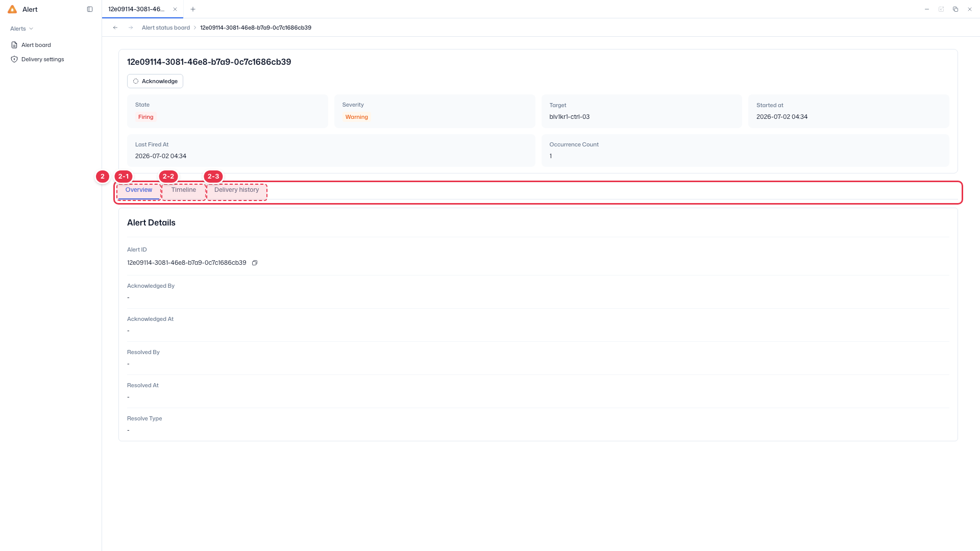The image size is (980, 551).
Task: Click the Resolved By label
Action: [143, 352]
